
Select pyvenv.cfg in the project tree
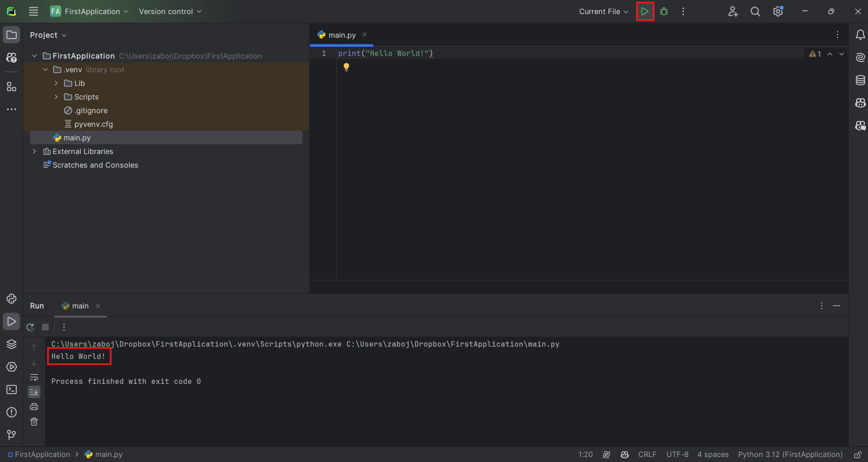tap(94, 124)
